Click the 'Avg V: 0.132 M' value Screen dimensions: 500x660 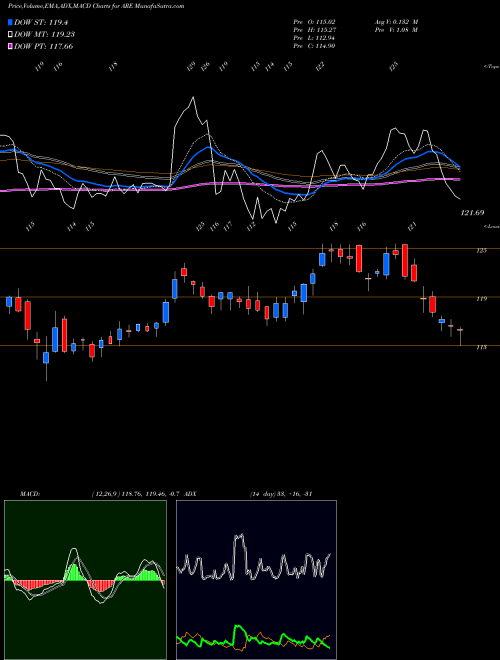pos(396,21)
